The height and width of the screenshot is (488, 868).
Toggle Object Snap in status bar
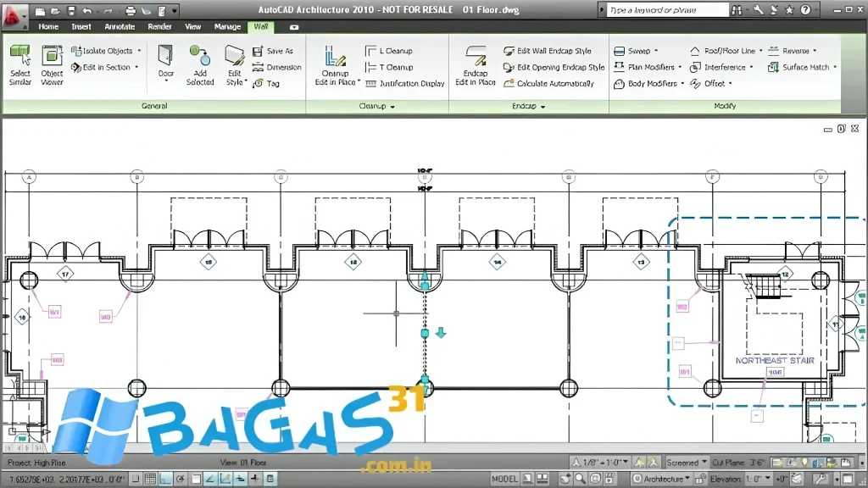pos(196,480)
